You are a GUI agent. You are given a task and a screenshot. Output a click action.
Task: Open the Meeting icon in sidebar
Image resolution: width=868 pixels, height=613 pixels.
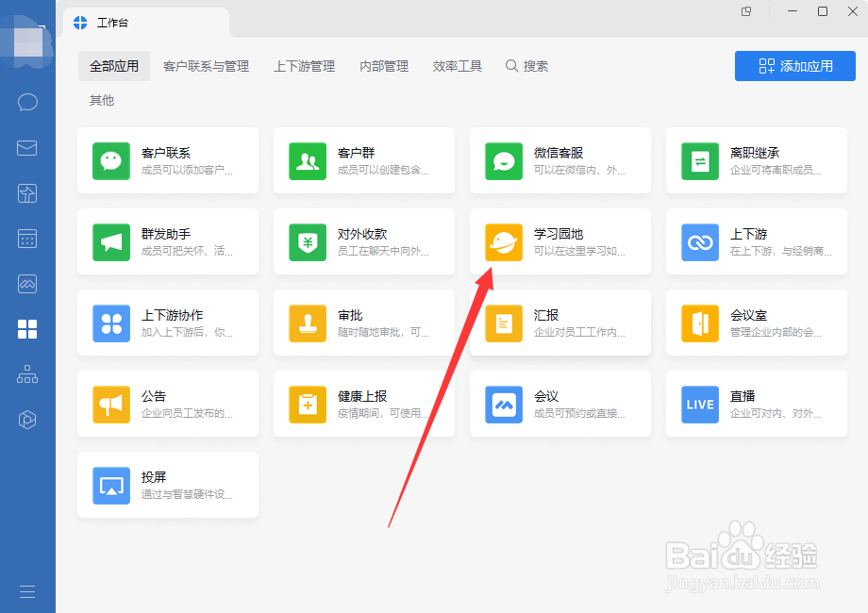[27, 284]
